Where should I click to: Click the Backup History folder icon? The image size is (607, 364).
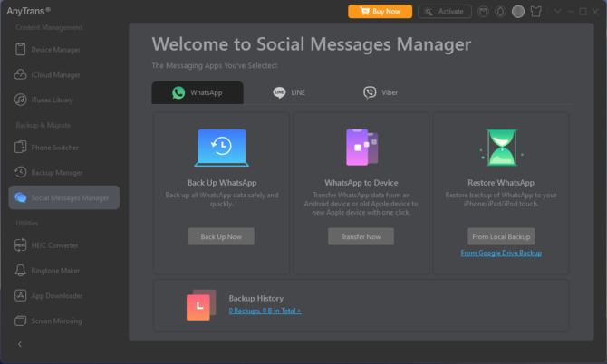pos(201,305)
